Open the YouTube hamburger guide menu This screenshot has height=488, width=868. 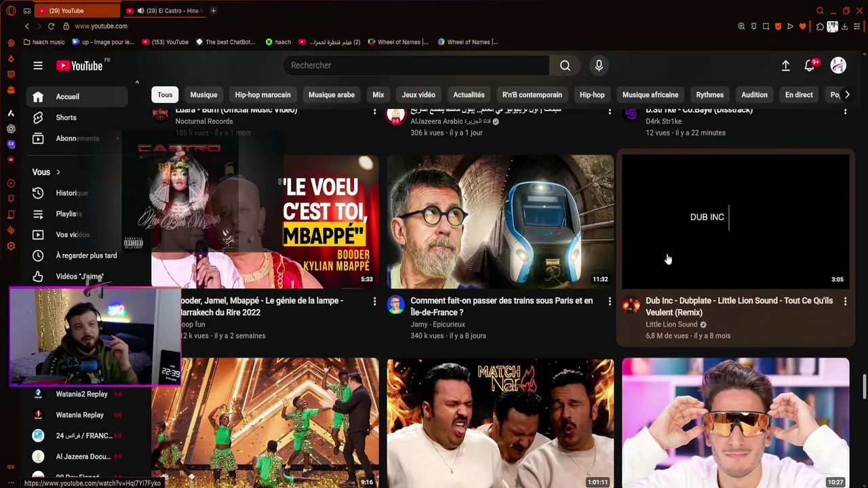point(38,66)
